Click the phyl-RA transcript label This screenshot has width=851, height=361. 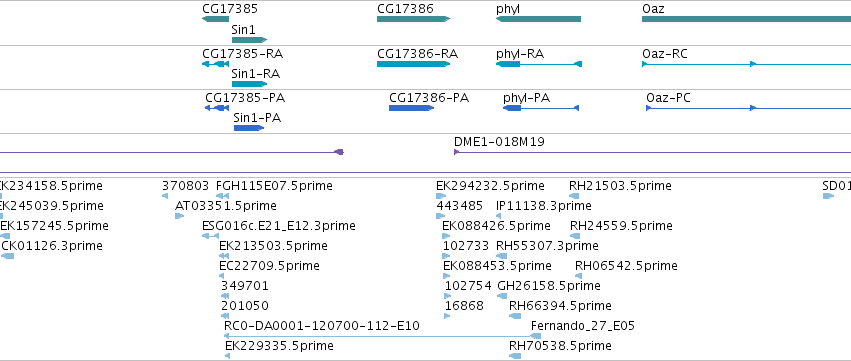[520, 54]
